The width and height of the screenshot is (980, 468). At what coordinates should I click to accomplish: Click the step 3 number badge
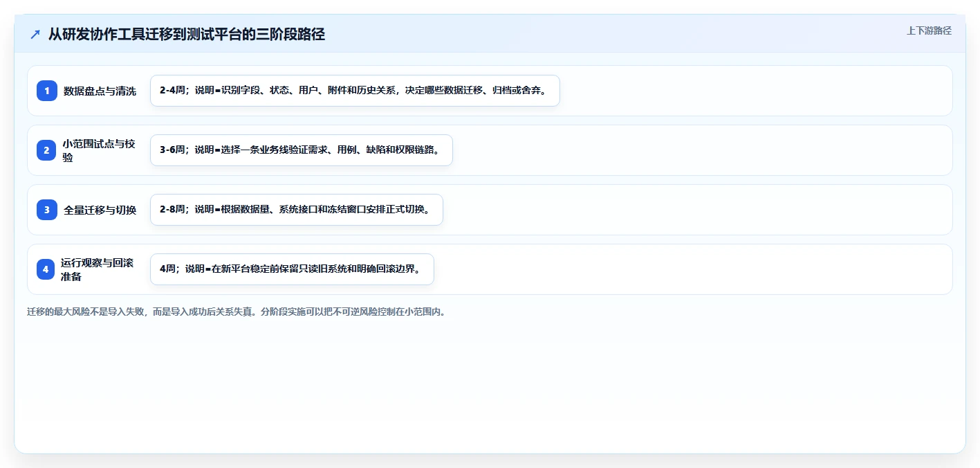click(47, 210)
